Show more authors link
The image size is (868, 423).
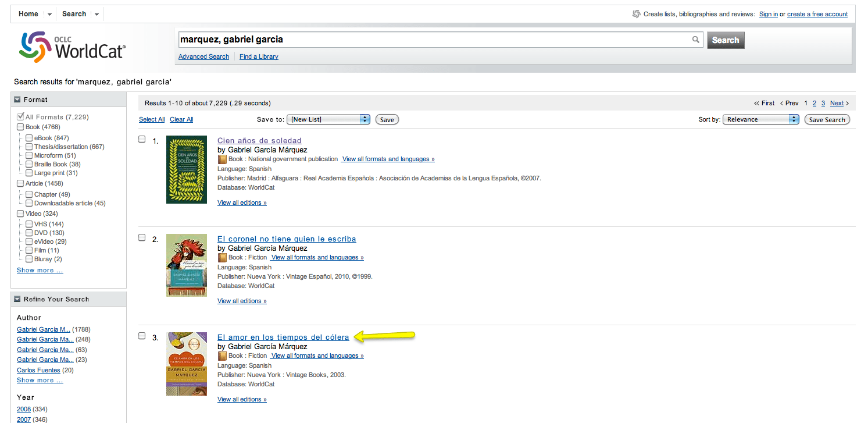(40, 380)
